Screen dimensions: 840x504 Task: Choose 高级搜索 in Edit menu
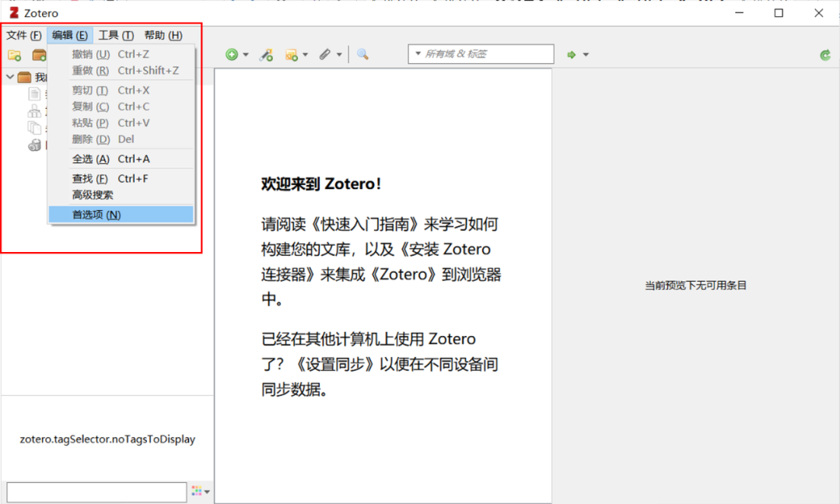121,195
